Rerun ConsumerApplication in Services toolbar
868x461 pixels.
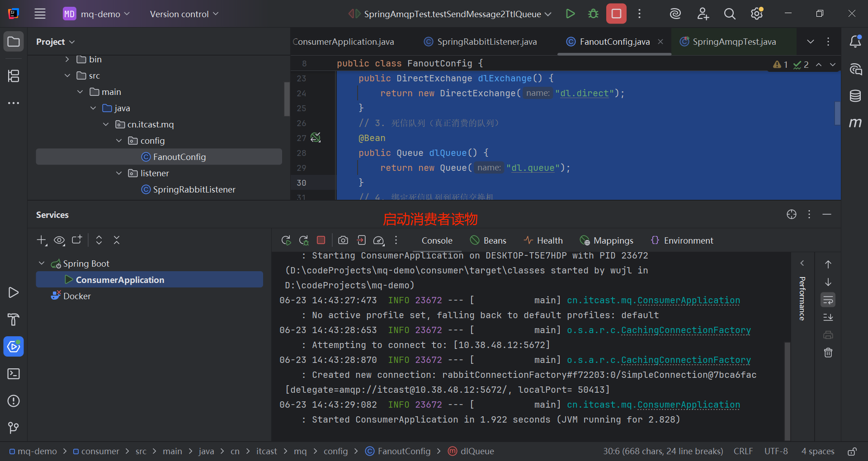click(286, 240)
